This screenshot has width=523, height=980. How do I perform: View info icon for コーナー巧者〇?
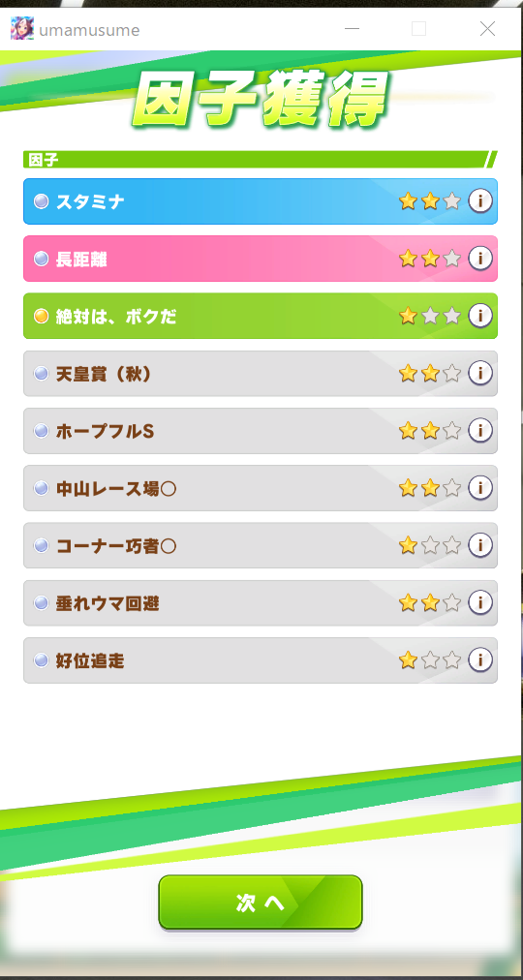[479, 545]
